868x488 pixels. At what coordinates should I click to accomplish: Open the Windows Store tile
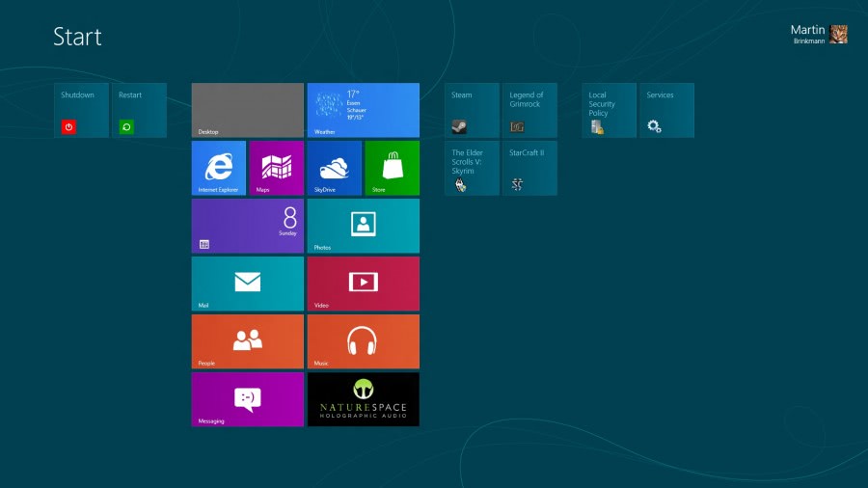click(x=392, y=168)
